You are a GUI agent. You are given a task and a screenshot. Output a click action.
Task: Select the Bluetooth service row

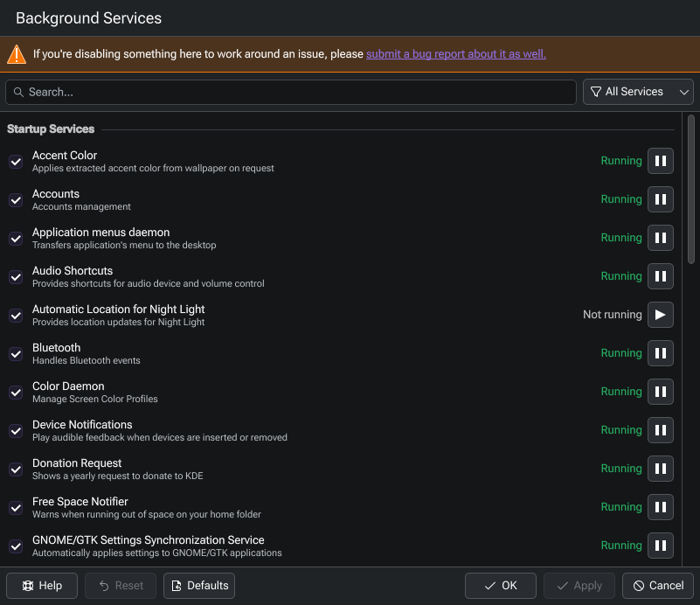tap(262, 353)
